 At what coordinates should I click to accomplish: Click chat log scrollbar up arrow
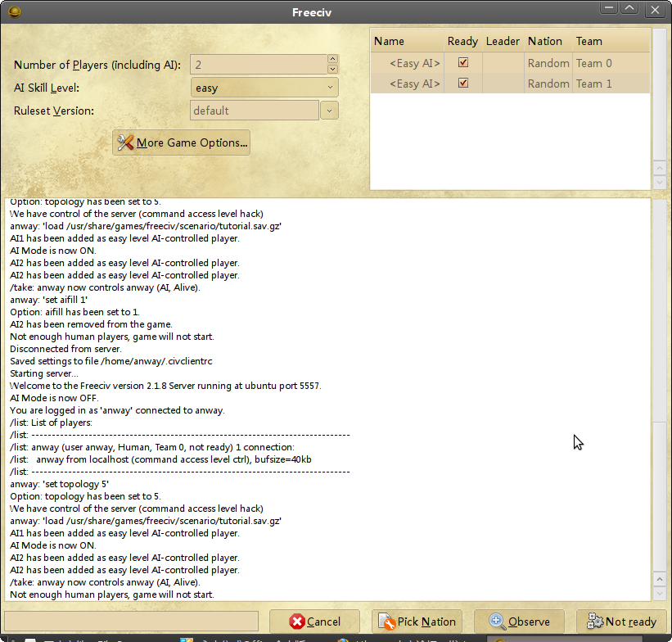click(660, 580)
